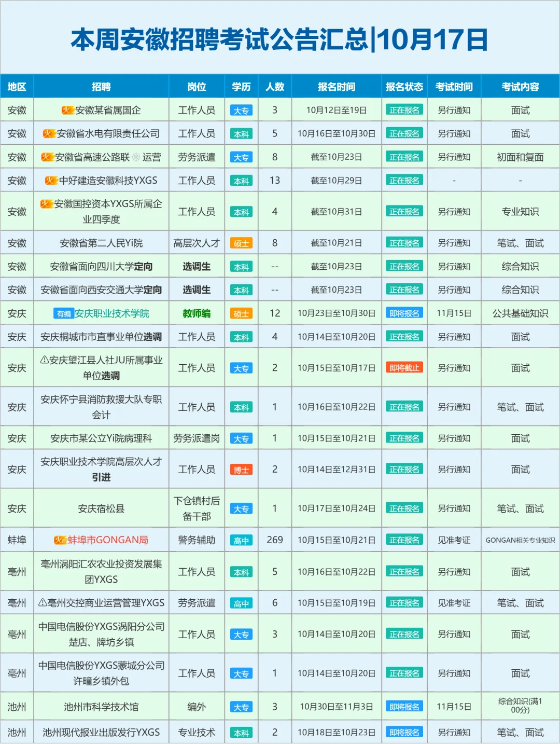
Task: Click the 本科 badge in 安徽省水电有限责任公司 row
Action: pos(241,134)
